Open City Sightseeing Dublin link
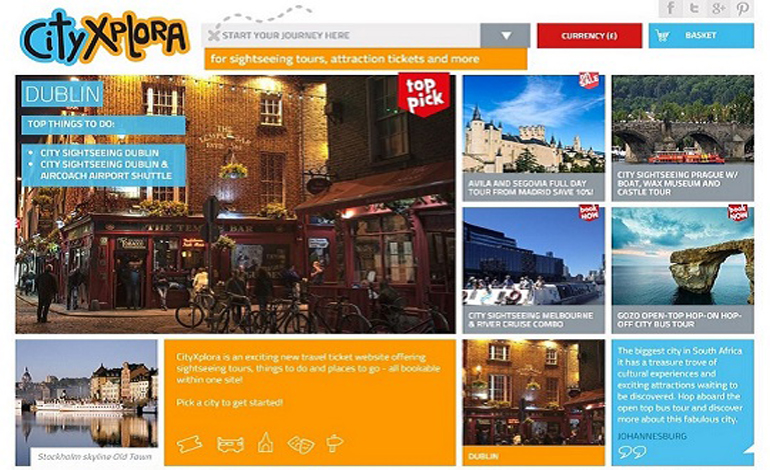 tap(99, 153)
